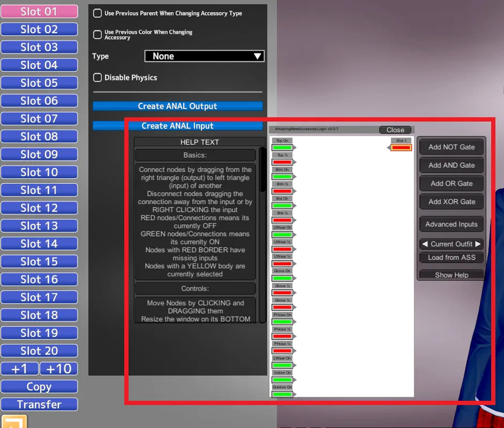Click the Outdoor On node
Viewport: 504px width, 428px height.
pyautogui.click(x=282, y=394)
